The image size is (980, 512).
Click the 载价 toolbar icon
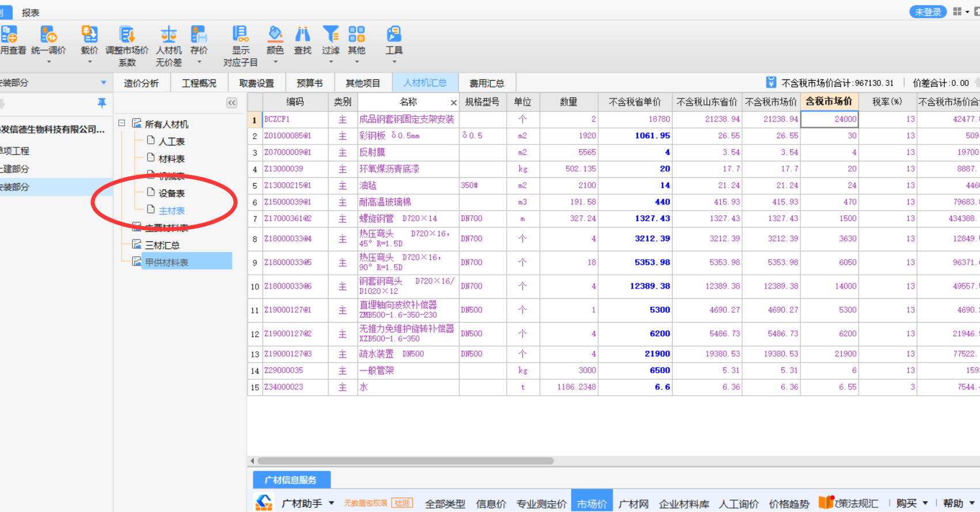coord(89,35)
